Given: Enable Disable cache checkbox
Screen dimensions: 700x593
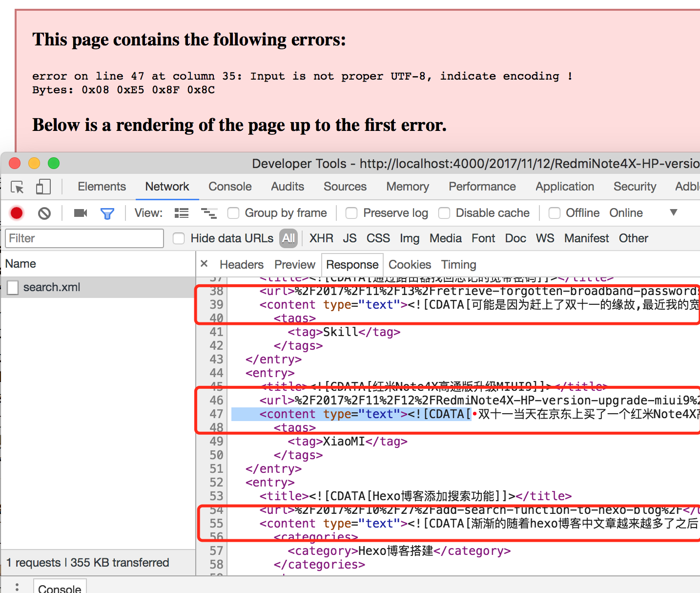Looking at the screenshot, I should click(444, 213).
